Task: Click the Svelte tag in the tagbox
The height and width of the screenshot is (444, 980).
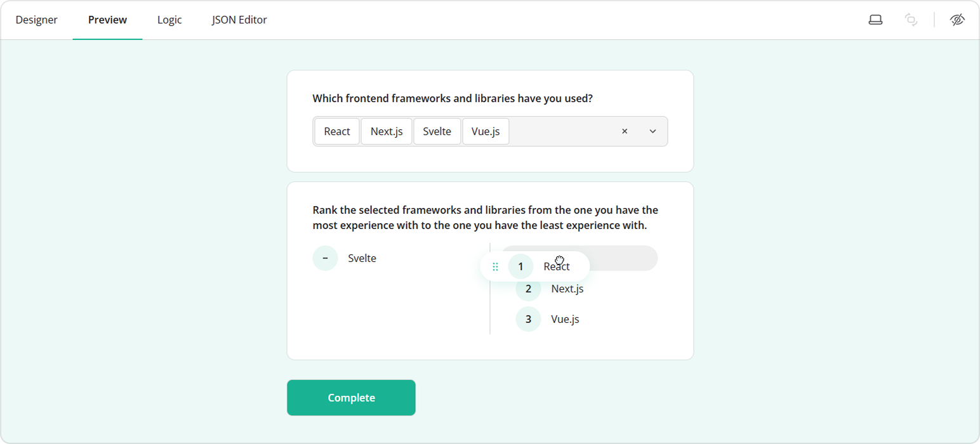Action: 437,131
